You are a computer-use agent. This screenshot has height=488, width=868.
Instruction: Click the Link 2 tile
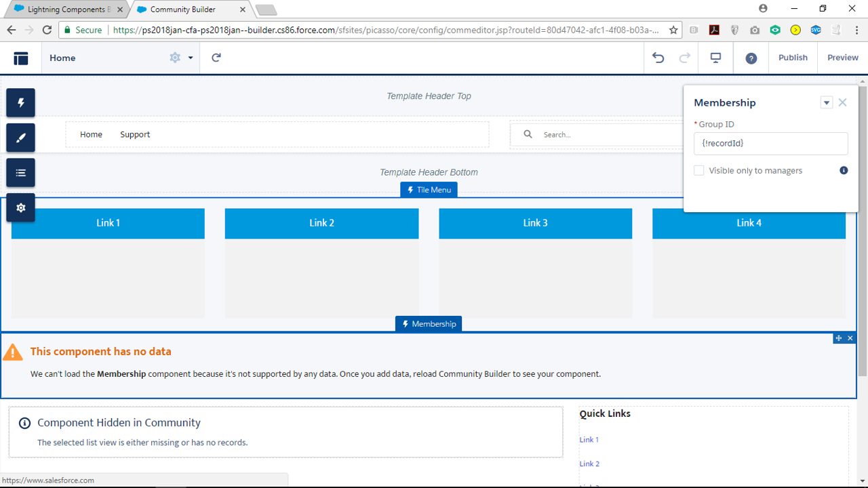point(321,263)
